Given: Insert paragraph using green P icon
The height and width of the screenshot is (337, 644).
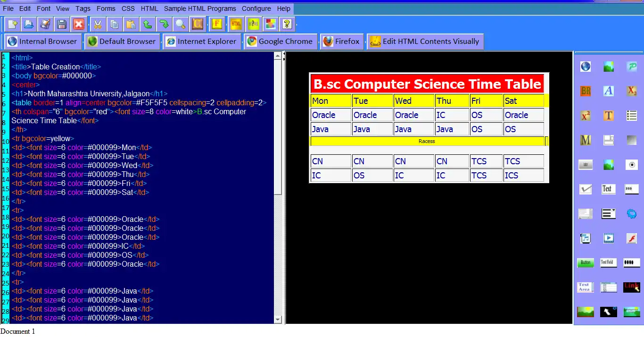Looking at the screenshot, I should point(632,67).
